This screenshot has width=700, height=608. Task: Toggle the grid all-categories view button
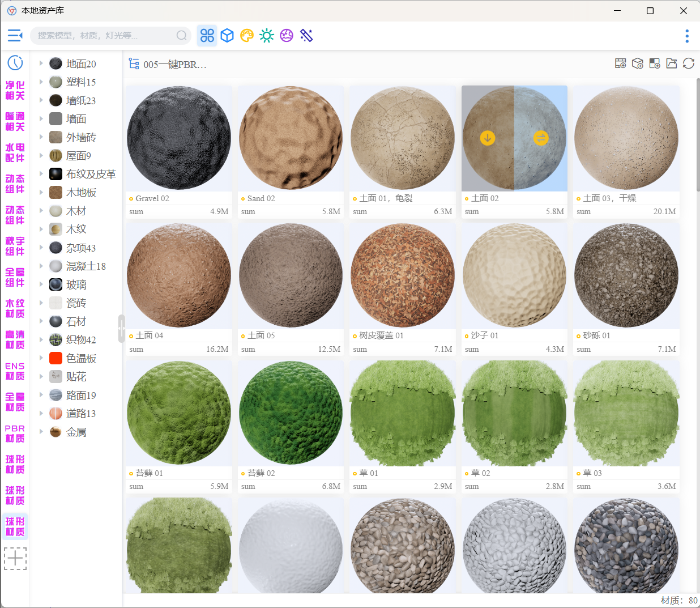click(207, 36)
